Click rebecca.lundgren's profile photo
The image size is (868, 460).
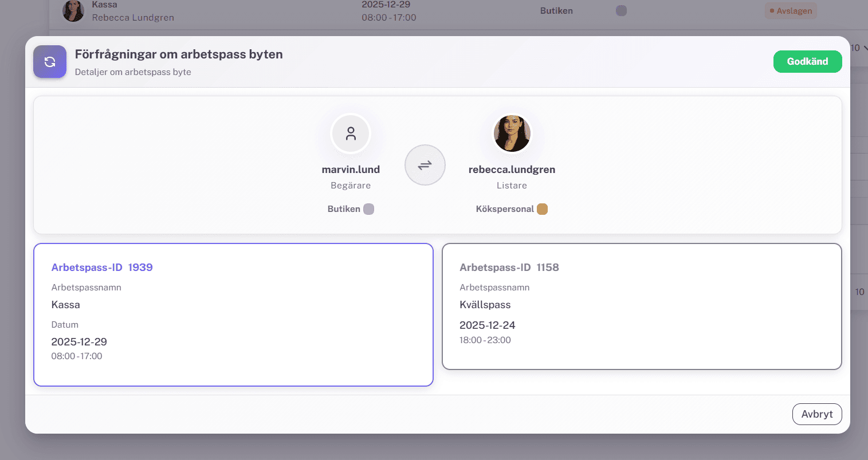pos(512,133)
